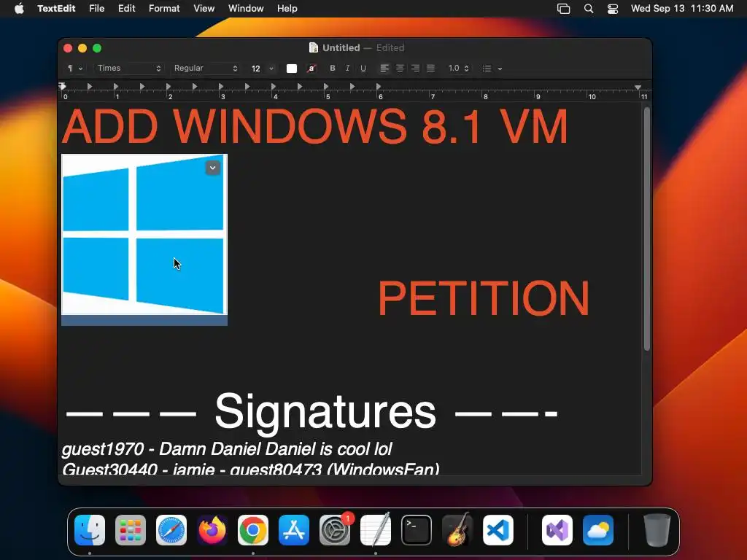Click the document proxy icon in title bar
This screenshot has width=747, height=560.
coord(314,47)
